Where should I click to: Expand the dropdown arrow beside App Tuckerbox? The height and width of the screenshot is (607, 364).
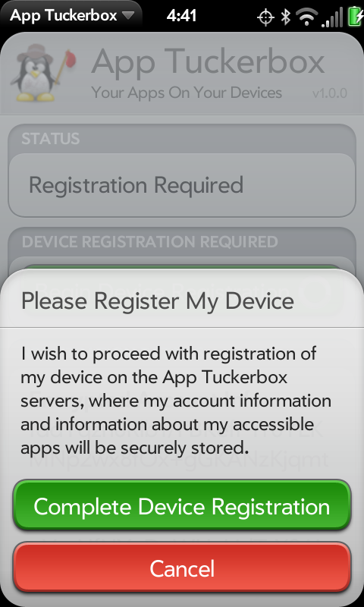(127, 16)
